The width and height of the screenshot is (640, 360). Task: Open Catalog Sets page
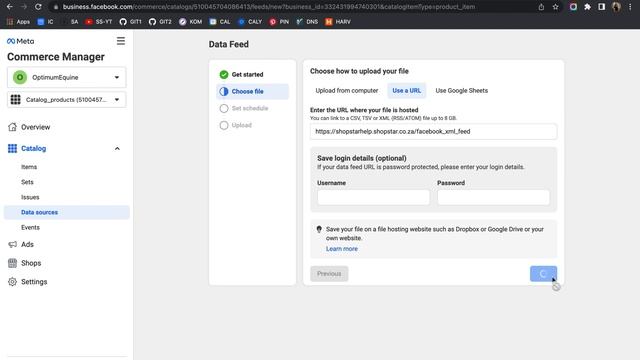[27, 182]
